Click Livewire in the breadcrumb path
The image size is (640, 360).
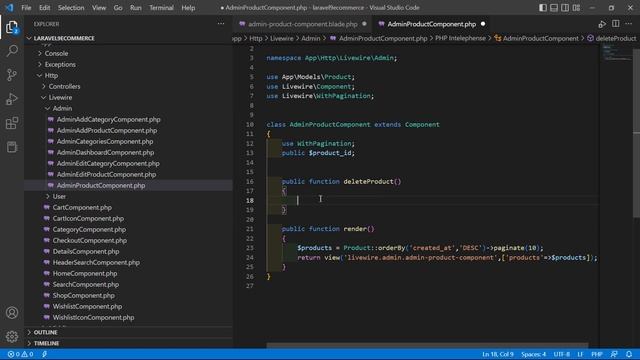[282, 38]
